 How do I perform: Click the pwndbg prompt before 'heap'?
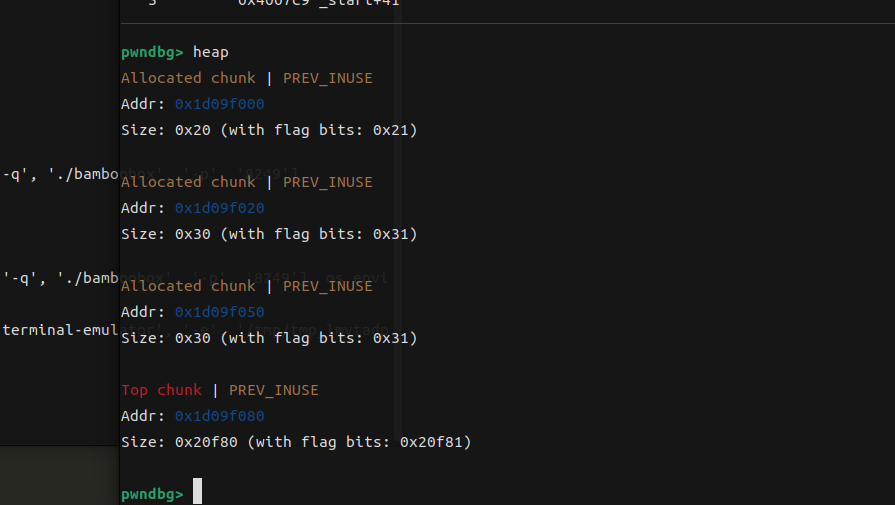point(152,52)
